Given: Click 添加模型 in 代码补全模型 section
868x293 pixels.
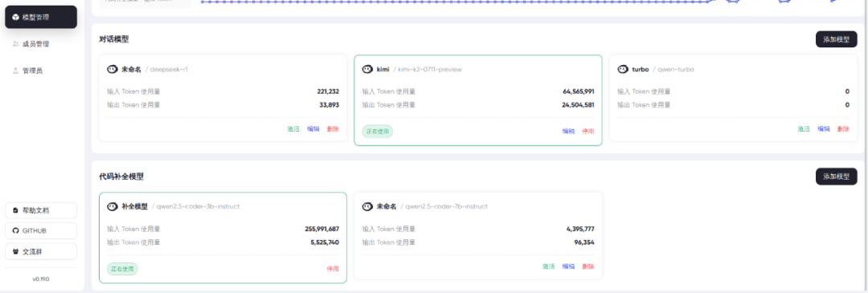Looking at the screenshot, I should [x=836, y=177].
